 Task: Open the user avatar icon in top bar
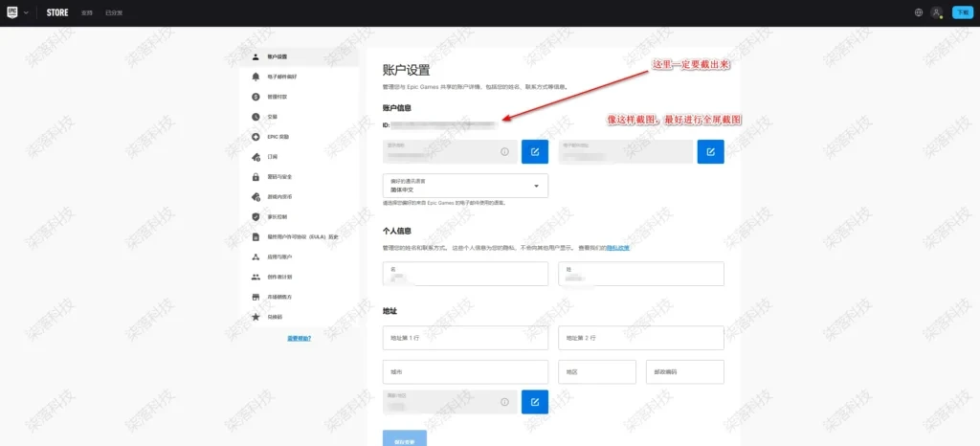(x=936, y=12)
